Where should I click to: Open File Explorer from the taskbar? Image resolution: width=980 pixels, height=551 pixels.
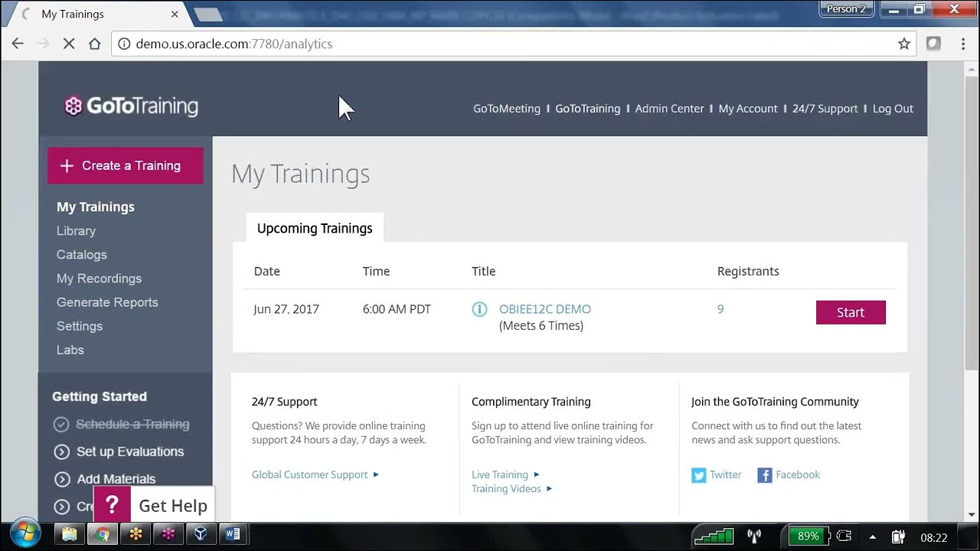click(70, 534)
